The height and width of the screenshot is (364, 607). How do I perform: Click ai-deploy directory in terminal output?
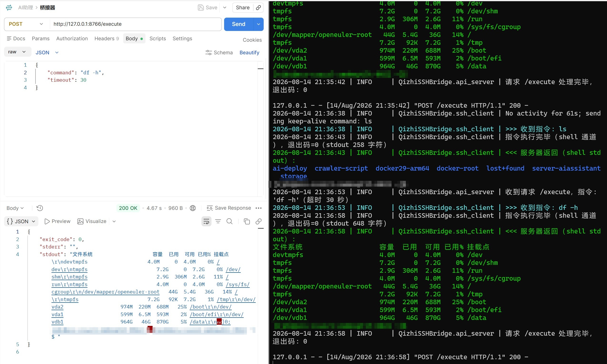click(290, 168)
